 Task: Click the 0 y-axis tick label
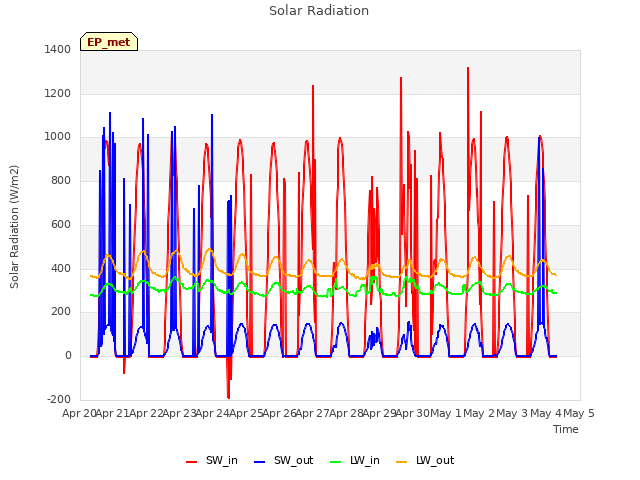68,356
